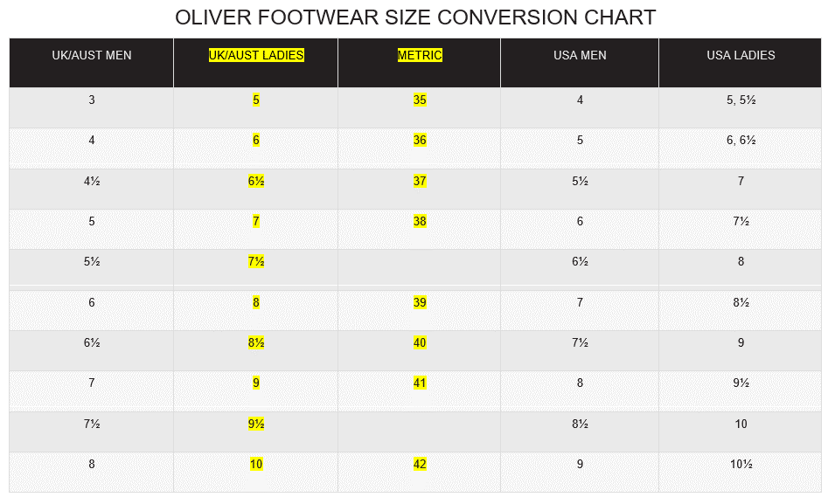Click the USA LADIES column header
Image resolution: width=828 pixels, height=504 pixels.
coord(741,55)
